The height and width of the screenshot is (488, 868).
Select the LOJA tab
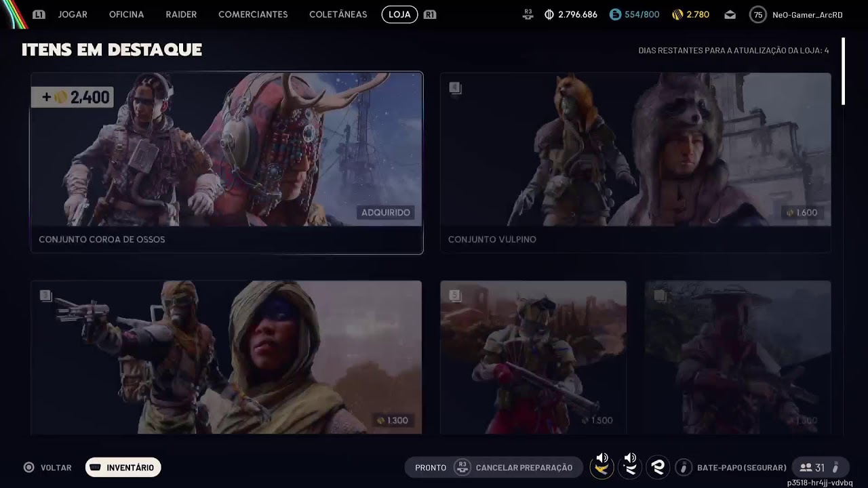(x=399, y=14)
